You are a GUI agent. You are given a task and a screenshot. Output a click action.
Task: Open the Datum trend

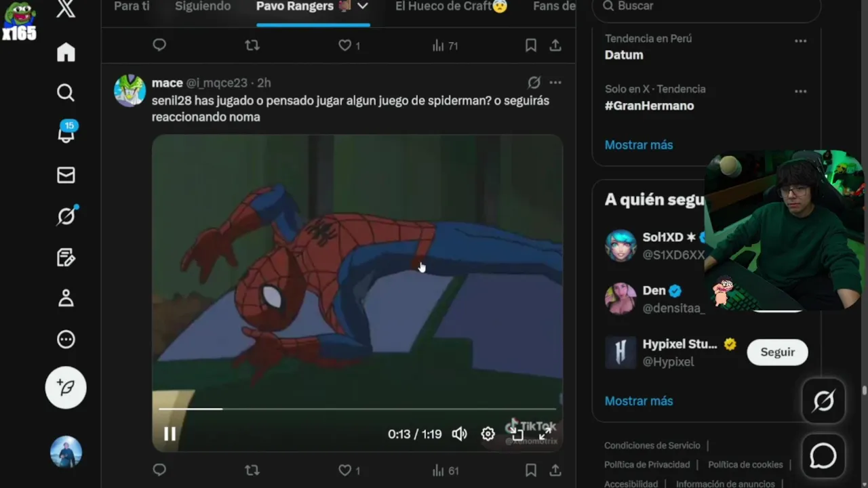click(x=624, y=55)
